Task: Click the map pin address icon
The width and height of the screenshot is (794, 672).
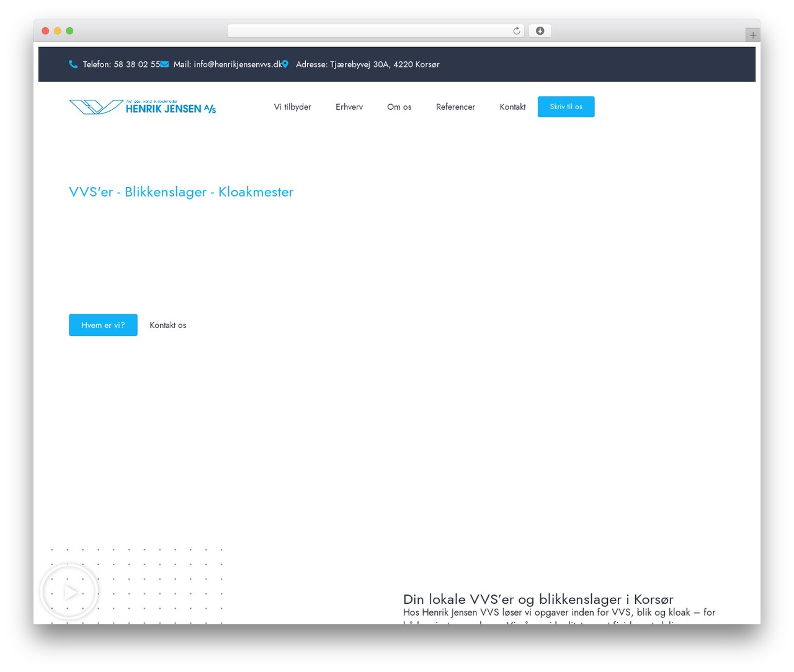Action: pyautogui.click(x=285, y=64)
